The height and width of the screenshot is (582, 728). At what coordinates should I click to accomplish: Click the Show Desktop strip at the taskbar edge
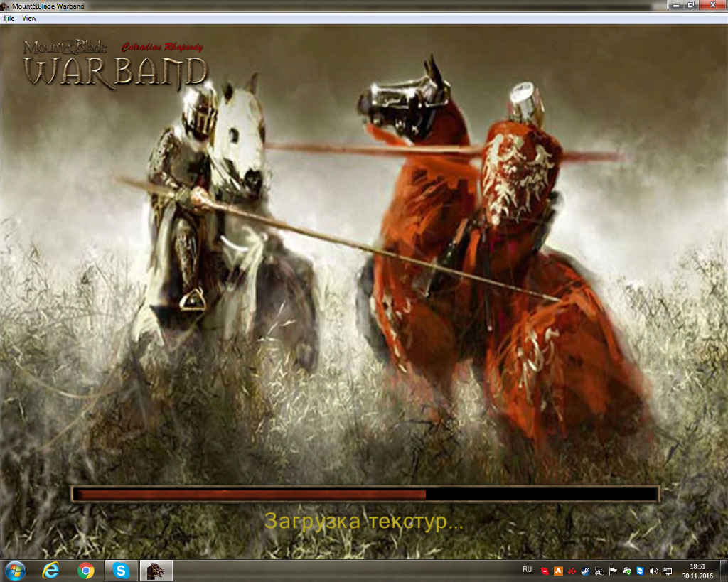point(724,570)
